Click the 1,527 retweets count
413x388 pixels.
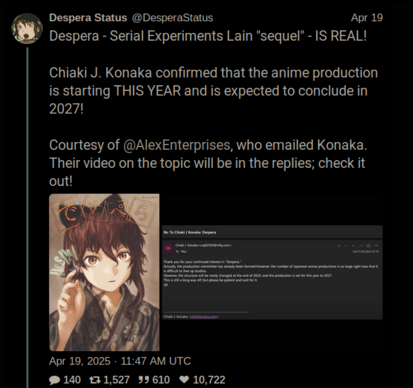coord(116,380)
